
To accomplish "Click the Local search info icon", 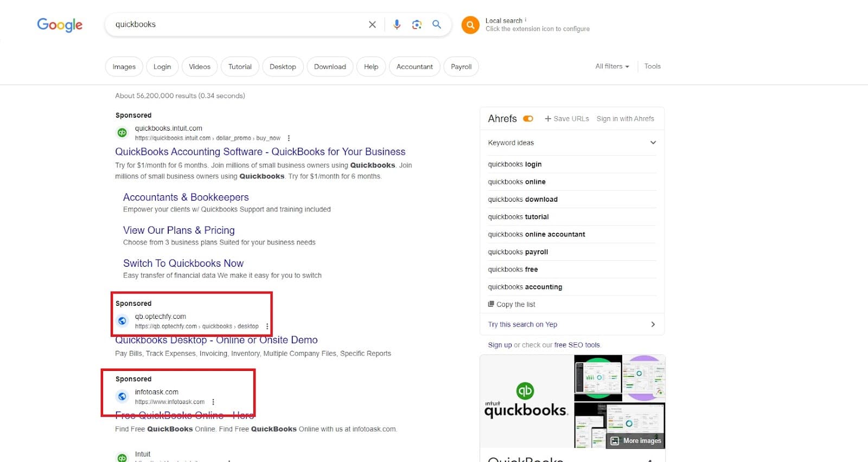I will tap(526, 20).
